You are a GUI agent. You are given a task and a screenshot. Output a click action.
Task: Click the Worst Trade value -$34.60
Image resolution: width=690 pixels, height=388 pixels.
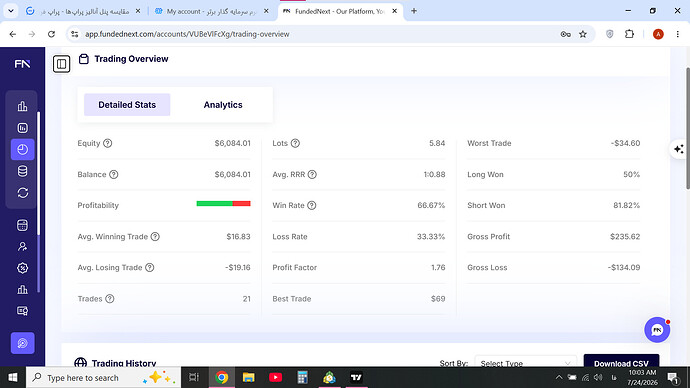[625, 143]
